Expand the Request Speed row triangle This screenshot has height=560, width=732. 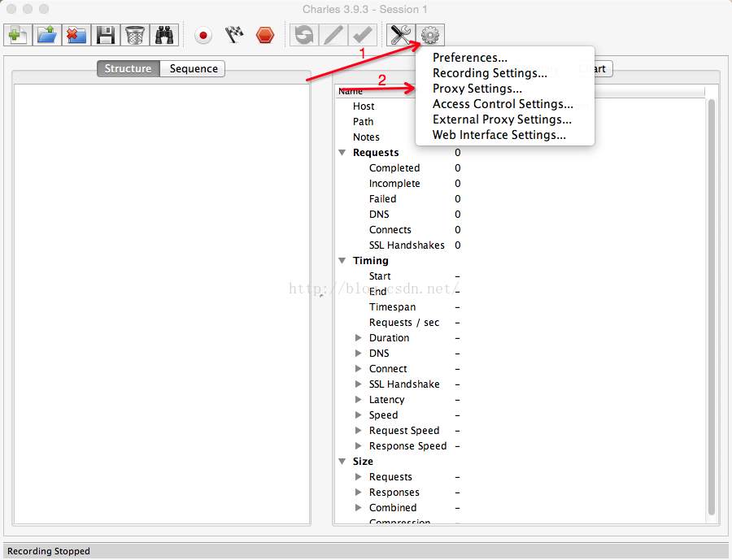[x=358, y=430]
